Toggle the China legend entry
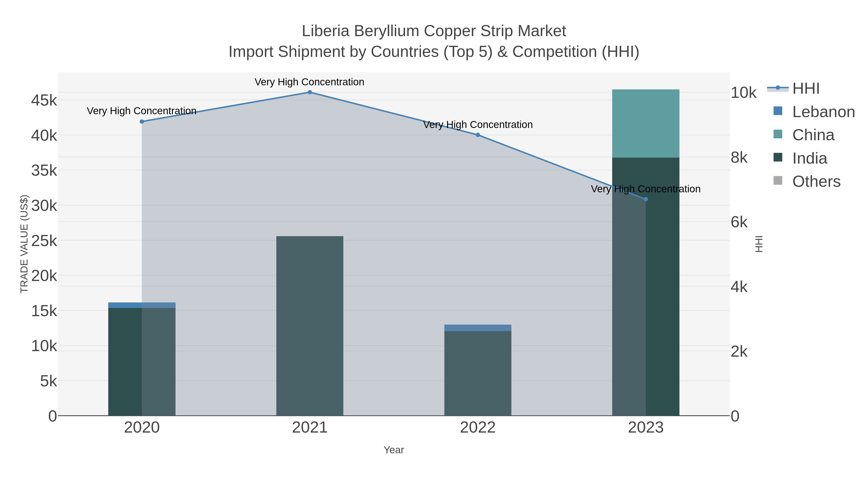Viewport: 868px width, 488px height. [x=804, y=135]
